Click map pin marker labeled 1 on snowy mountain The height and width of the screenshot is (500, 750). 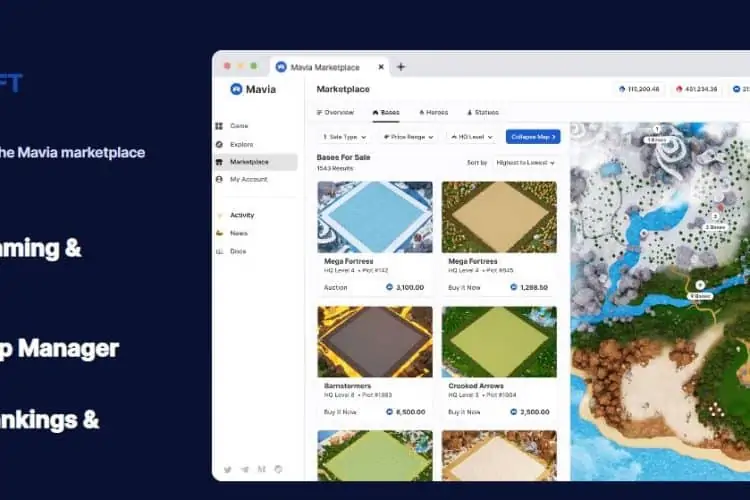point(657,129)
